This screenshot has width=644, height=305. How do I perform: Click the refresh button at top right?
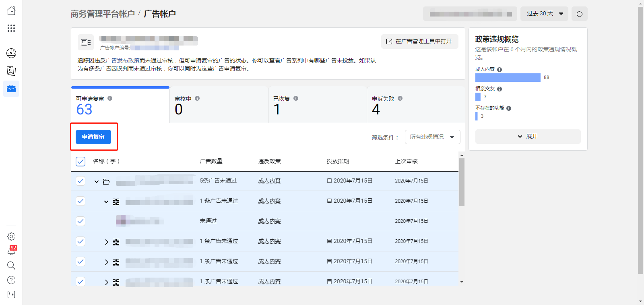(579, 14)
